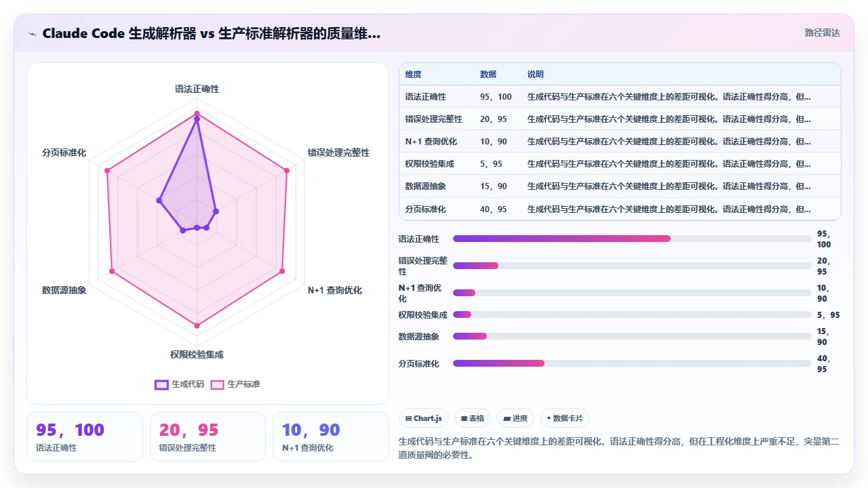Viewport: 868px width, 488px height.
Task: Select the 数据卡片 tag chip
Action: tap(565, 418)
